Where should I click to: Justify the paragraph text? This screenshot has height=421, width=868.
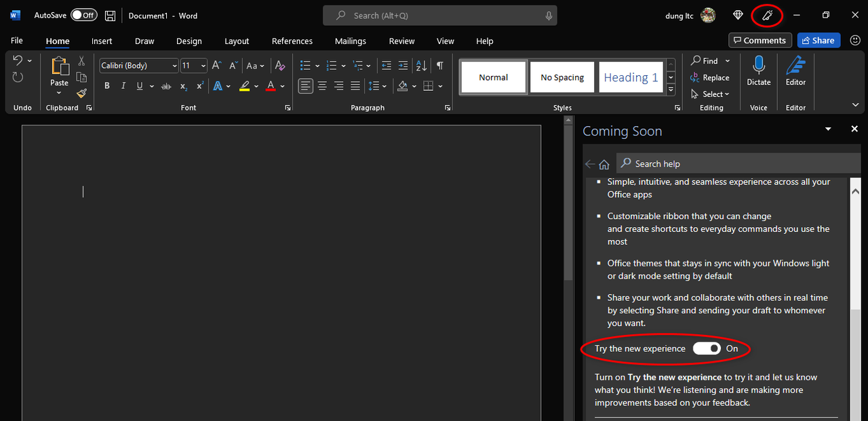[355, 86]
